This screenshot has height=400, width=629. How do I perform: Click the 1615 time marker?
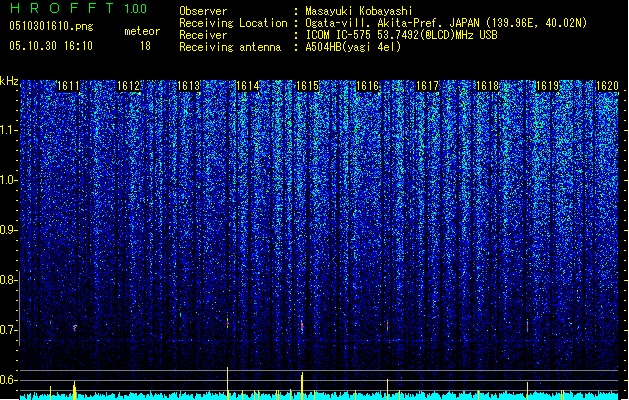click(308, 86)
